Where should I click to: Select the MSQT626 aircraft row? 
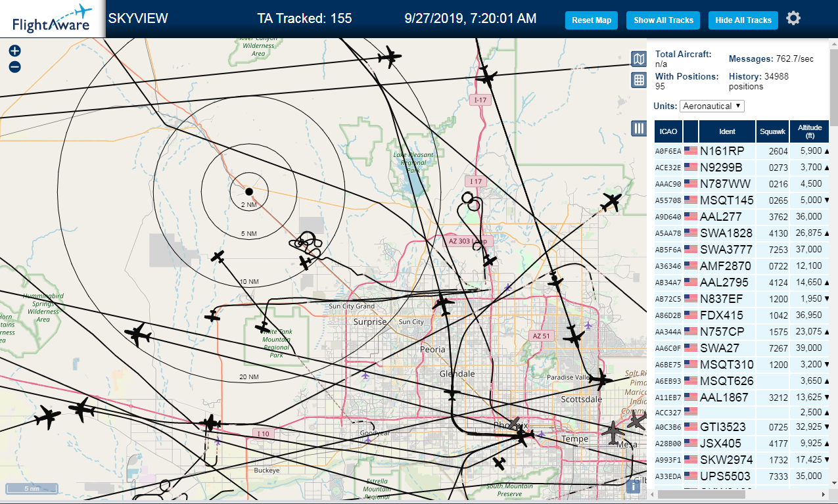741,380
